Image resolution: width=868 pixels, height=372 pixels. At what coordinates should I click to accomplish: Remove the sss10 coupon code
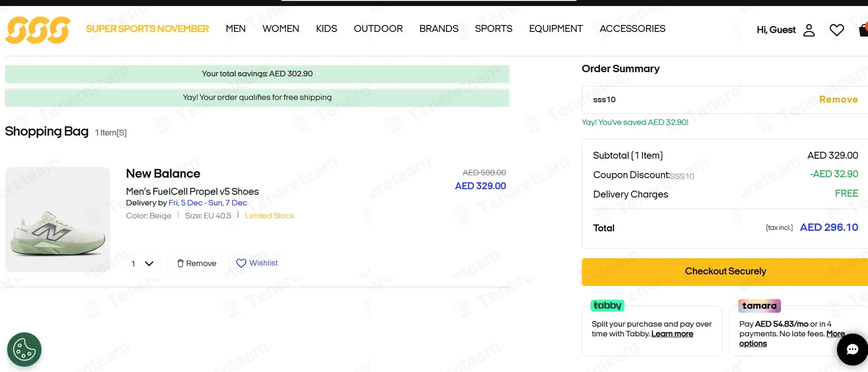pyautogui.click(x=838, y=99)
